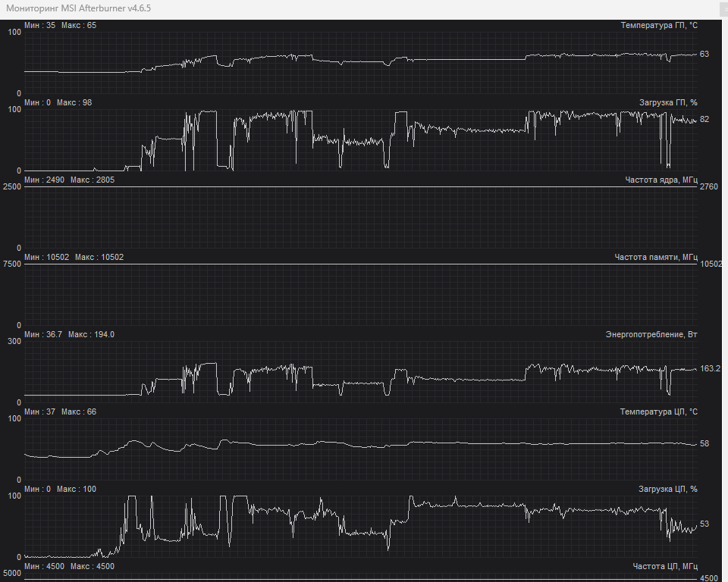Select the 'Частота ЦП, МГц' graph label
Viewport: 728px width, 582px height.
[665, 567]
